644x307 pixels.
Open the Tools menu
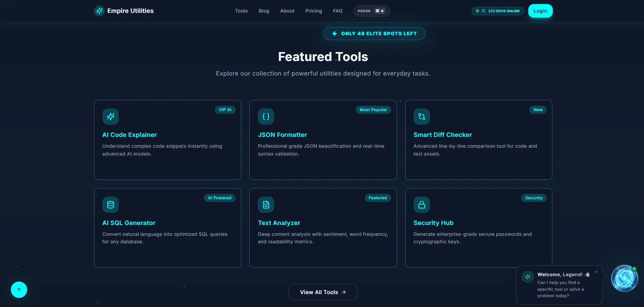[x=241, y=11]
